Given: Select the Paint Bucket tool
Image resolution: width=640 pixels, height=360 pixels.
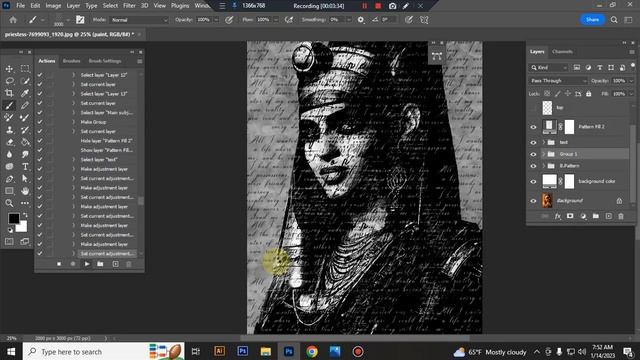Looking at the screenshot, I should coord(25,142).
